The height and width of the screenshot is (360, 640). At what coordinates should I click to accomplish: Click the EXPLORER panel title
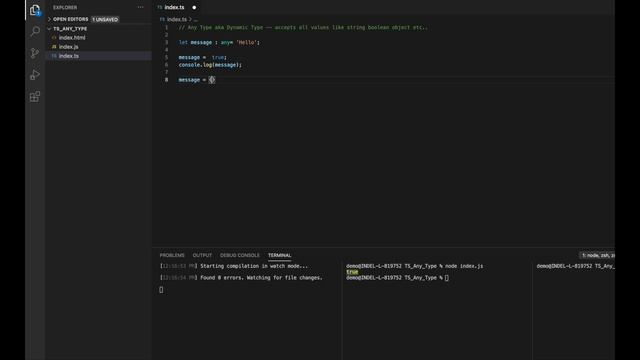[x=65, y=7]
